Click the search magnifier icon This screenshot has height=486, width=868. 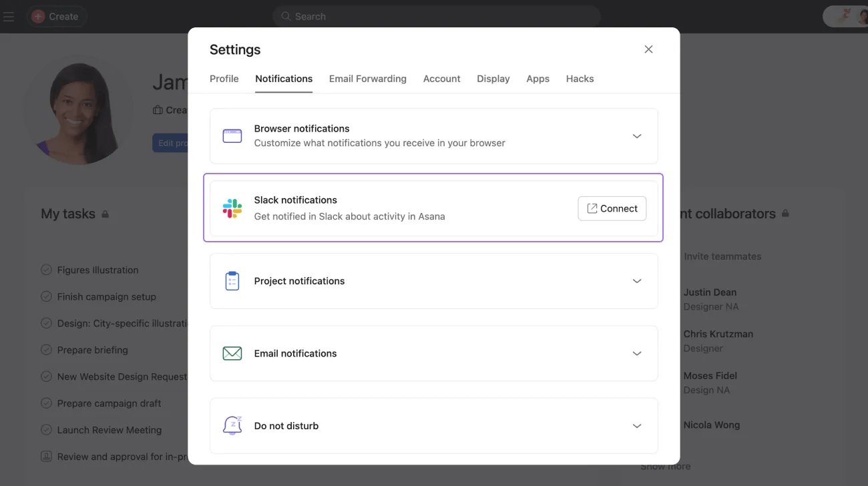pyautogui.click(x=285, y=16)
